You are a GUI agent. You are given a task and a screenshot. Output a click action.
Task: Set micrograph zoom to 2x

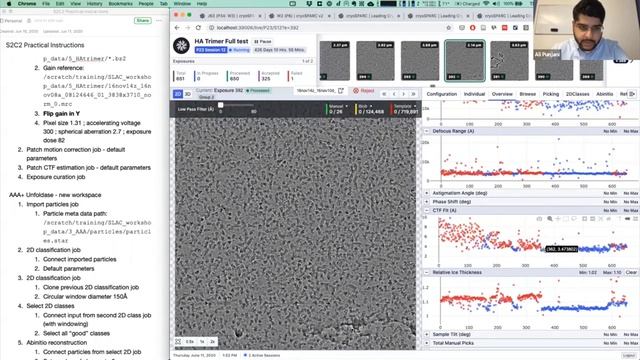(x=212, y=342)
